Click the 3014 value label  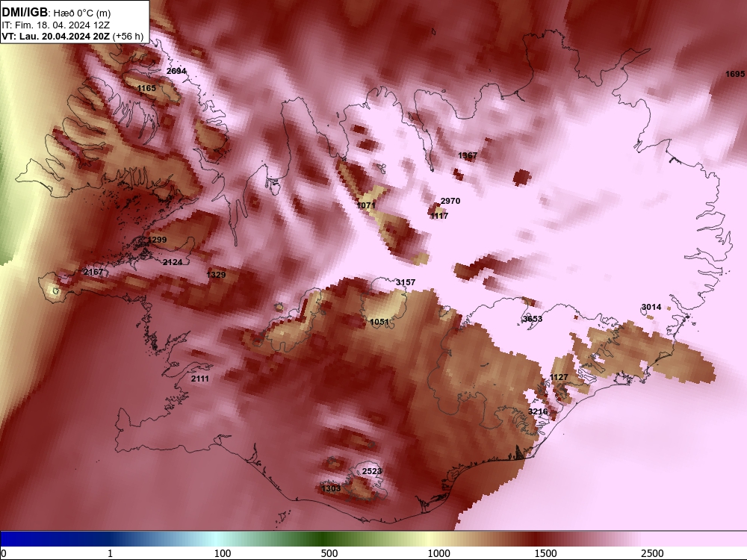coord(651,307)
